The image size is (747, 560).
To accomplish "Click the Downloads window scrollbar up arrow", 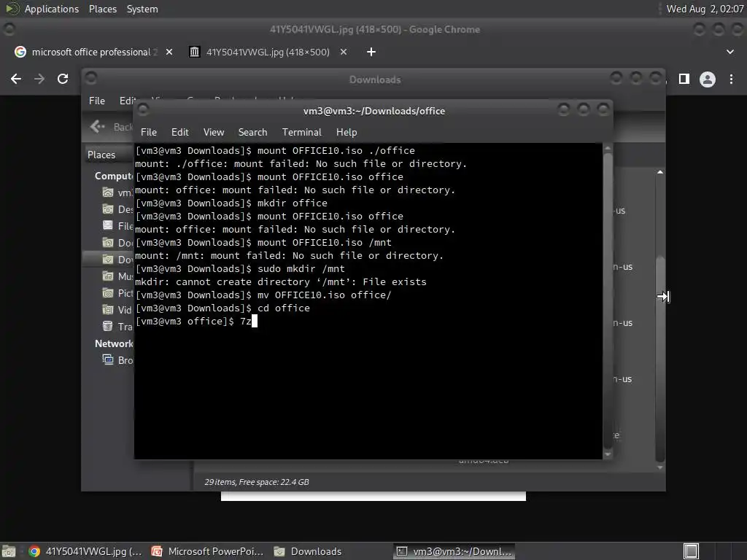I will coord(659,172).
